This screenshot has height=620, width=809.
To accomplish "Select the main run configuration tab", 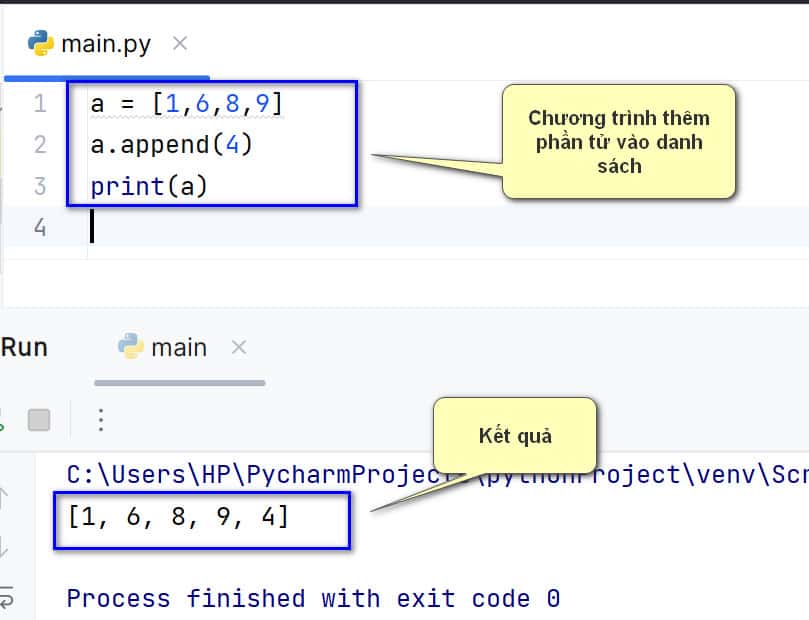I will click(x=179, y=348).
